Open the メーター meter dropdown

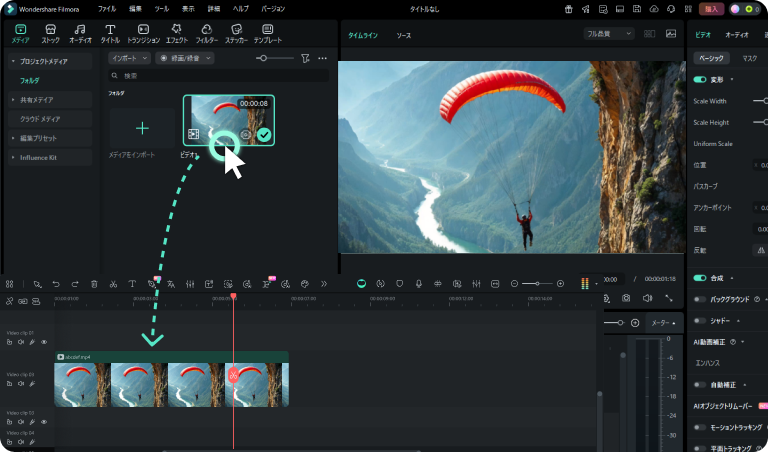tap(663, 323)
